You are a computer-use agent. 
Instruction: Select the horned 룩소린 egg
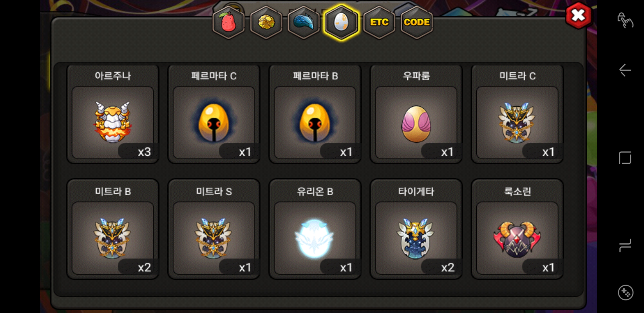coord(517,229)
